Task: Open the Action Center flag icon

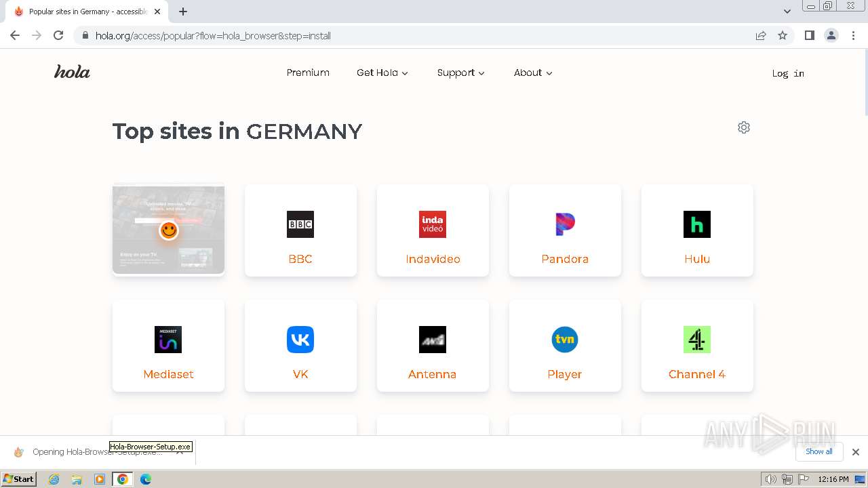Action: (x=803, y=479)
